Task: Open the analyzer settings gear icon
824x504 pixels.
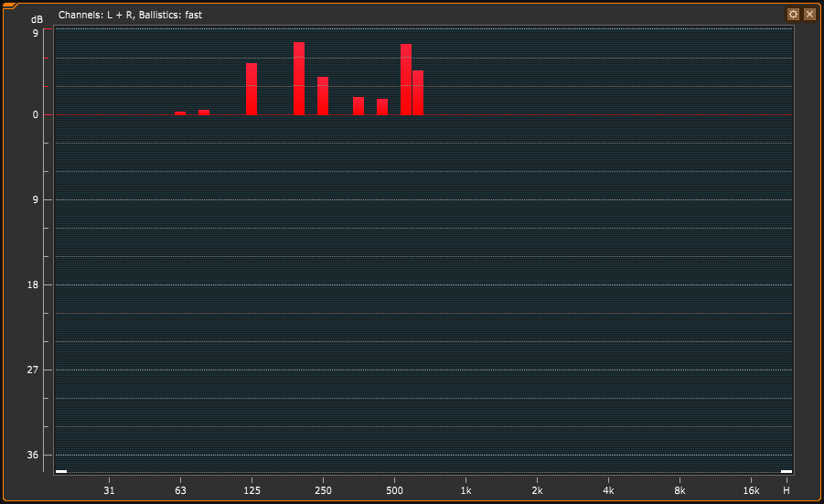Action: [x=793, y=15]
